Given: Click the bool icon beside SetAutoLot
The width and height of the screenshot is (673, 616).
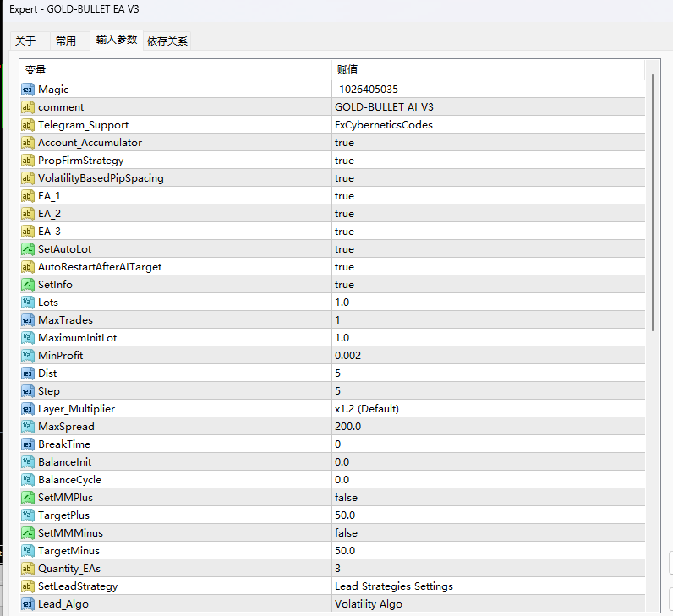Looking at the screenshot, I should tap(27, 249).
